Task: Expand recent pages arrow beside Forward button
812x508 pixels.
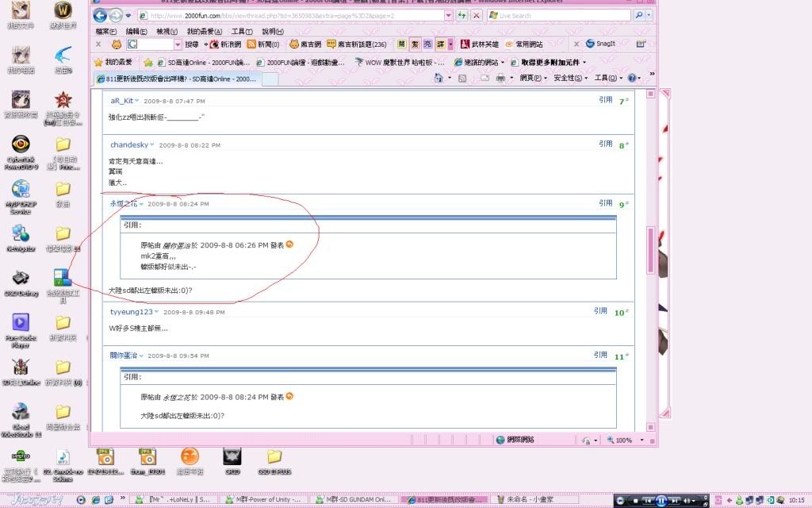Action: click(128, 16)
